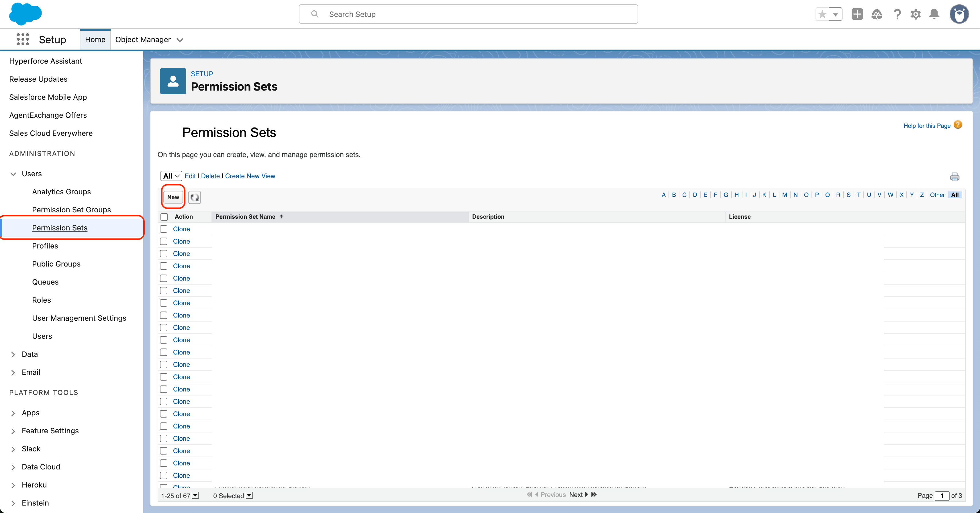Screen dimensions: 980x513
Task: Collapse the Users section in sidebar
Action: point(13,174)
